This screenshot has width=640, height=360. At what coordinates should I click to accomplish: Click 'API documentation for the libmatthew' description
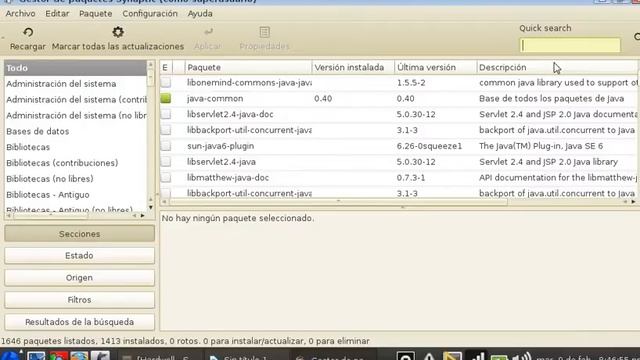click(558, 178)
